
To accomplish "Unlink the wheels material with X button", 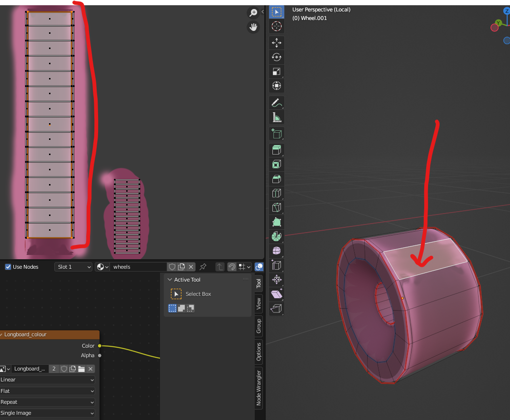I will pos(191,267).
